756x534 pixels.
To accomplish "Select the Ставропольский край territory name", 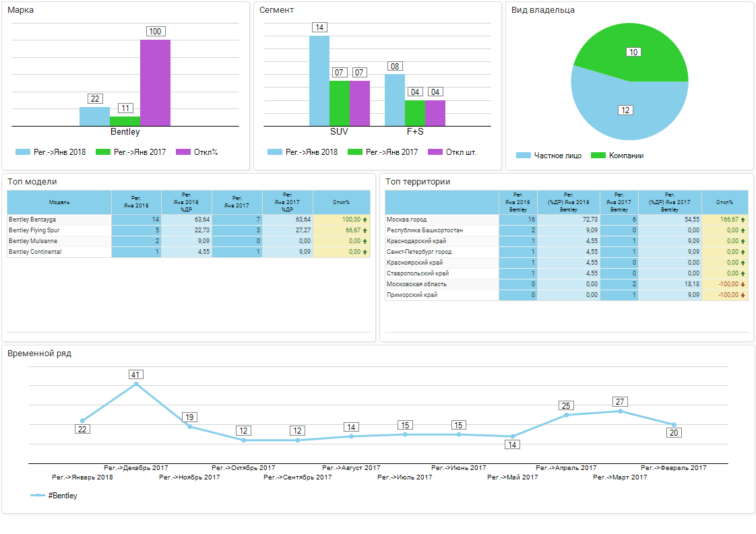I will [418, 273].
